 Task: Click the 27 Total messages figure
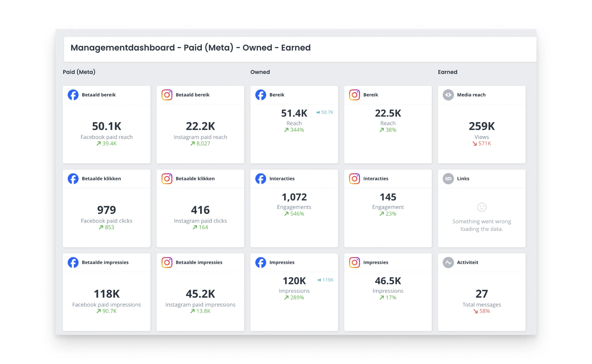pyautogui.click(x=482, y=294)
